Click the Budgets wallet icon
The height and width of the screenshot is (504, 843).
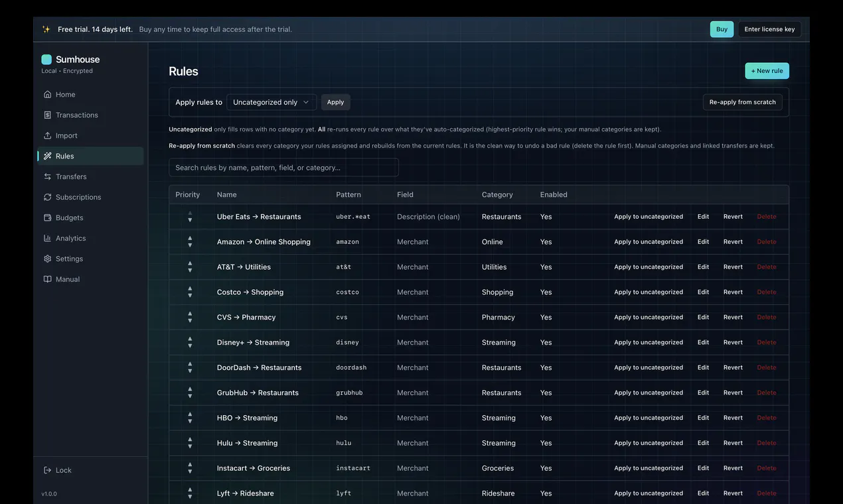[x=47, y=218]
